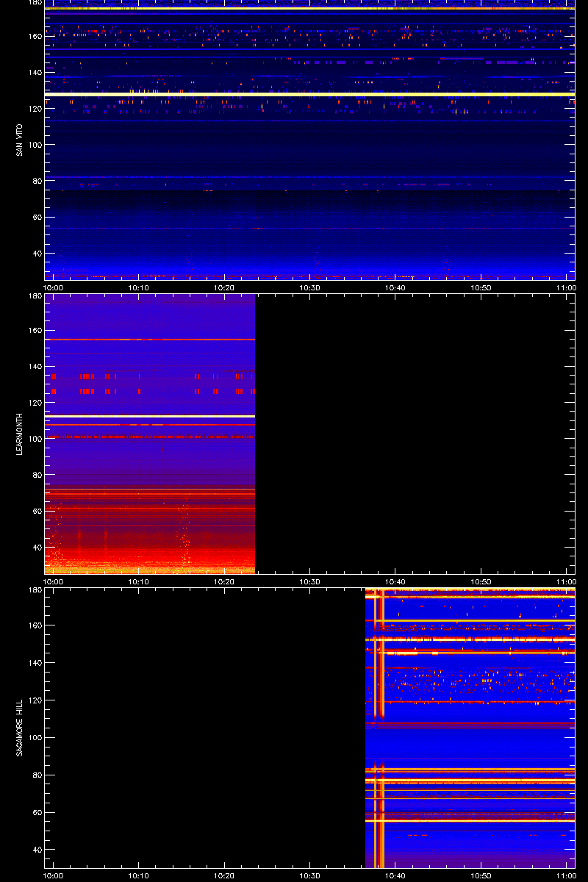Click 10:40 tick under San Vito panel
The image size is (588, 882).
tap(395, 287)
